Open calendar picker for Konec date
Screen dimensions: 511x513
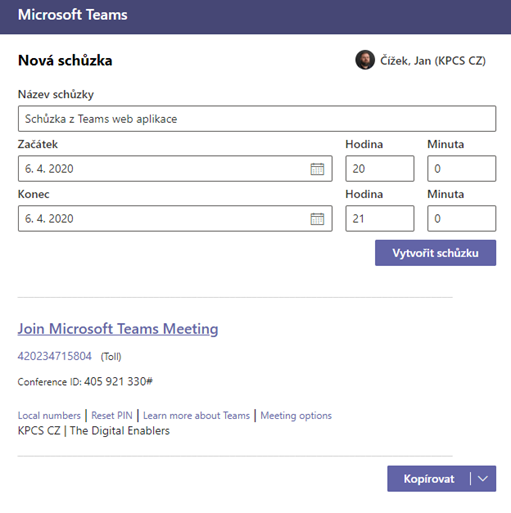point(317,219)
